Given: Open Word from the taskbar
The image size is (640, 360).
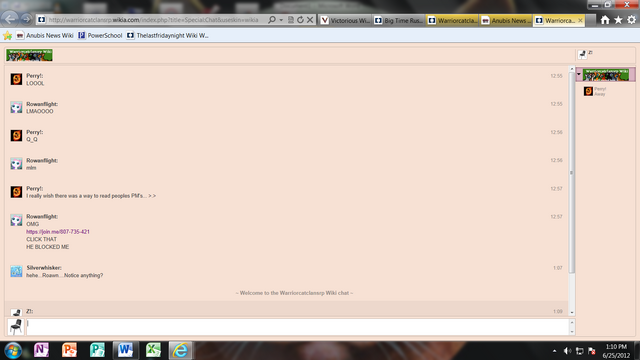Looking at the screenshot, I should pyautogui.click(x=125, y=350).
